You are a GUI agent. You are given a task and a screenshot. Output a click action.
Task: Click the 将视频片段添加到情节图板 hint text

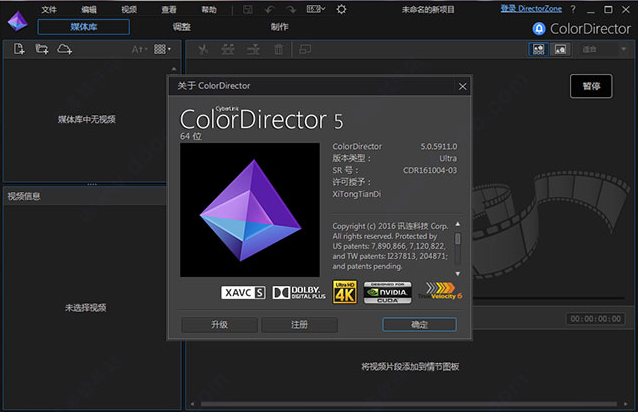tap(410, 367)
